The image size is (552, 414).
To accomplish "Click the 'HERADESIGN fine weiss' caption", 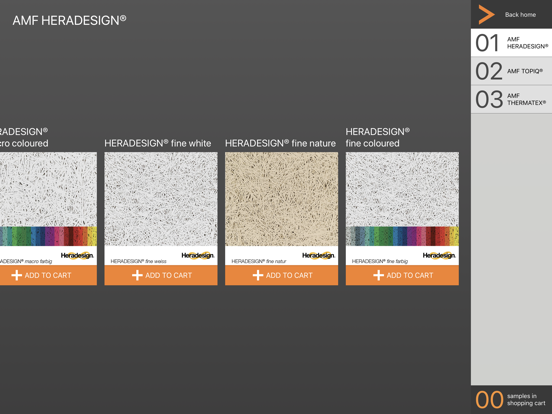I will coord(138,261).
